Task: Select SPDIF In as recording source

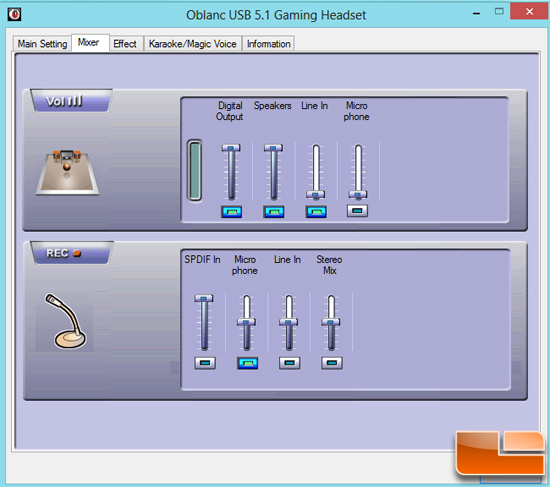Action: pos(205,363)
